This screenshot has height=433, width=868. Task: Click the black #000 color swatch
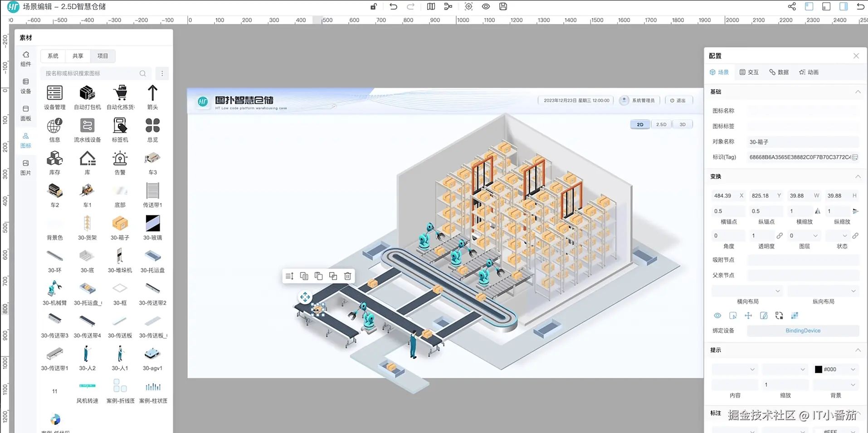(x=818, y=370)
